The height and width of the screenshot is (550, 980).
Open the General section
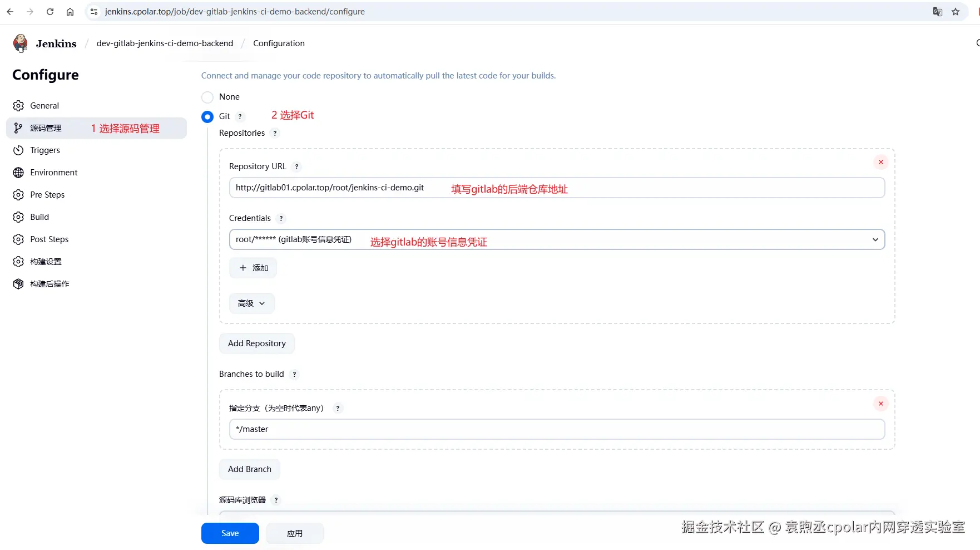(x=96, y=106)
